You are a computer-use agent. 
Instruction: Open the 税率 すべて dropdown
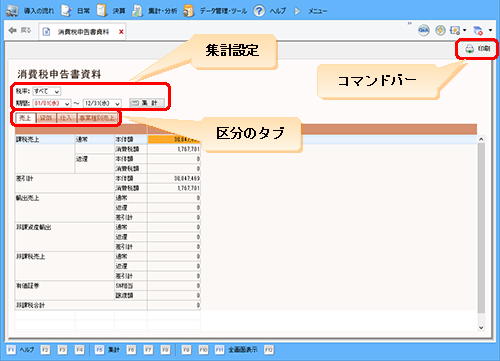pos(47,91)
